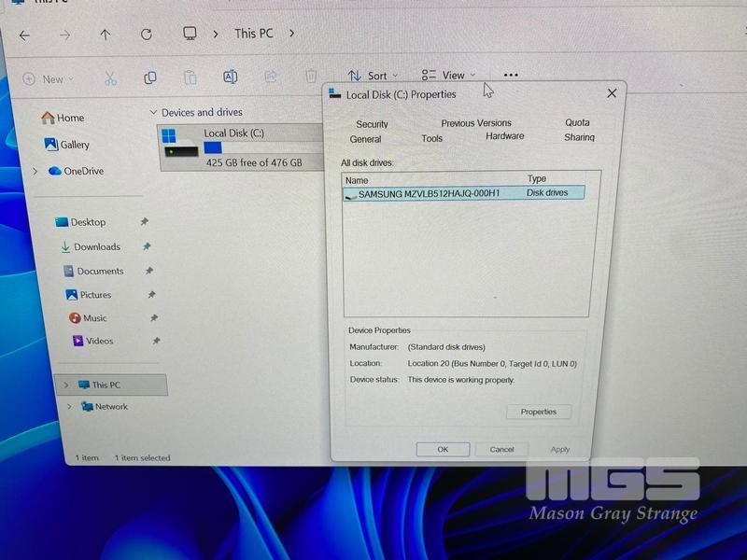Open the Tools tab
The width and height of the screenshot is (747, 560).
click(x=431, y=138)
